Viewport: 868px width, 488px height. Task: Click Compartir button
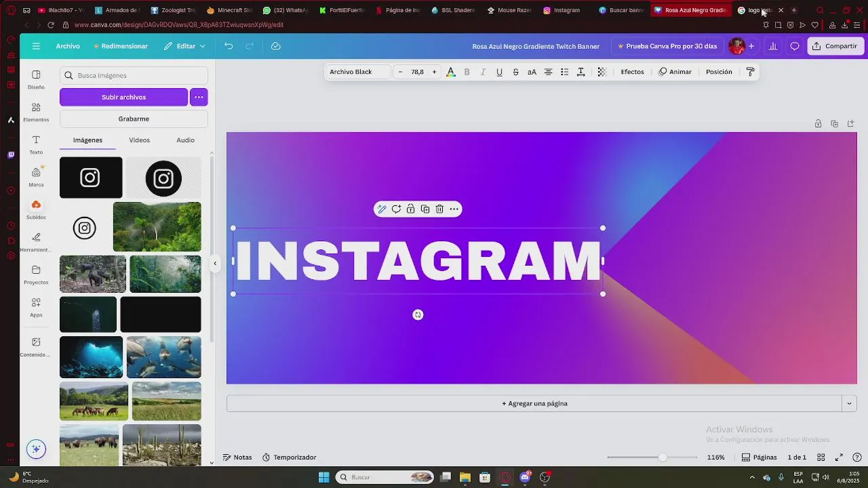(x=835, y=46)
